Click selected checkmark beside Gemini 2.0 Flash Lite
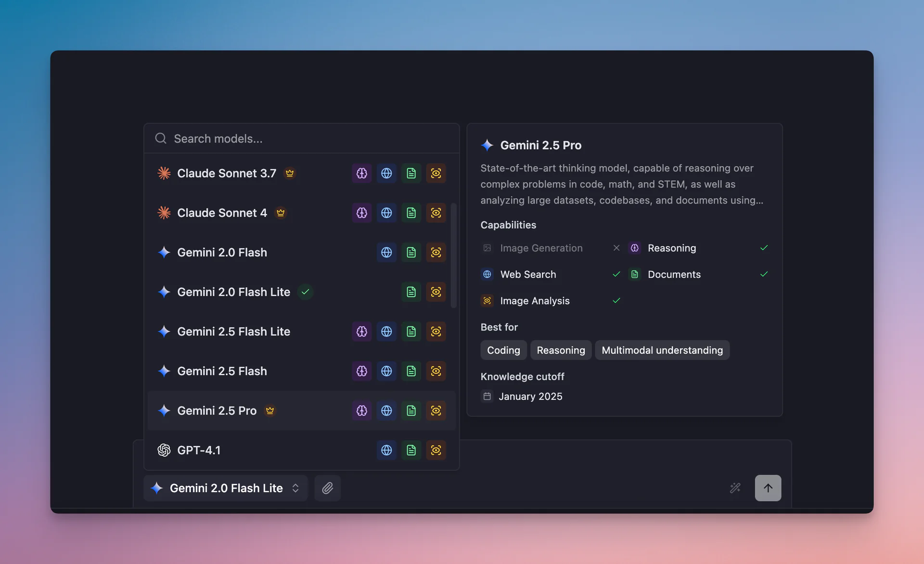 click(305, 292)
